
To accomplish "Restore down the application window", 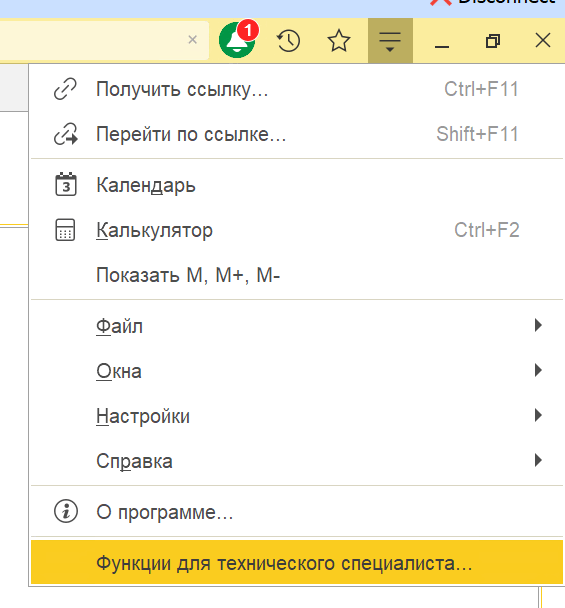I will coord(493,40).
